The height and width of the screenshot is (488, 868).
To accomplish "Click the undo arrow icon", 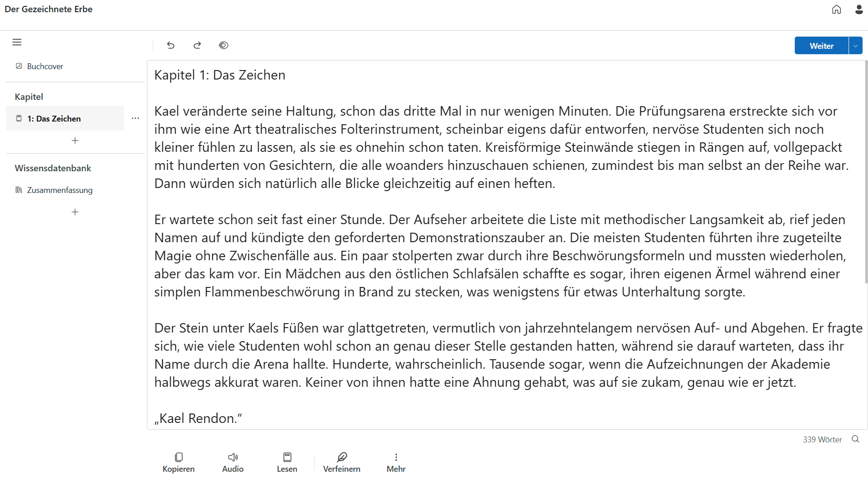I will 170,45.
